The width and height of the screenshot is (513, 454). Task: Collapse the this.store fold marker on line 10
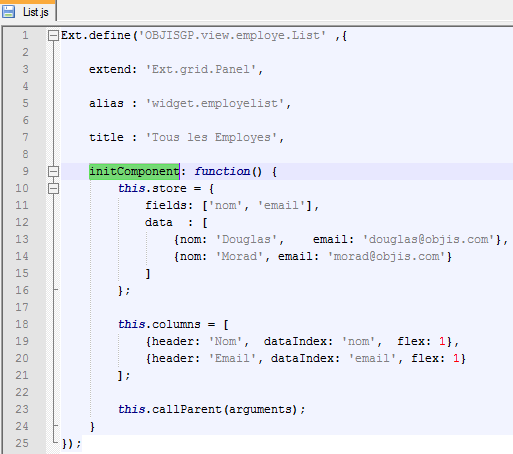click(x=53, y=189)
